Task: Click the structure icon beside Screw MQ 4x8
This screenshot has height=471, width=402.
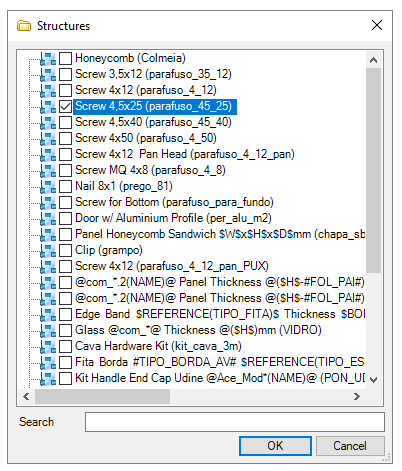Action: point(48,170)
